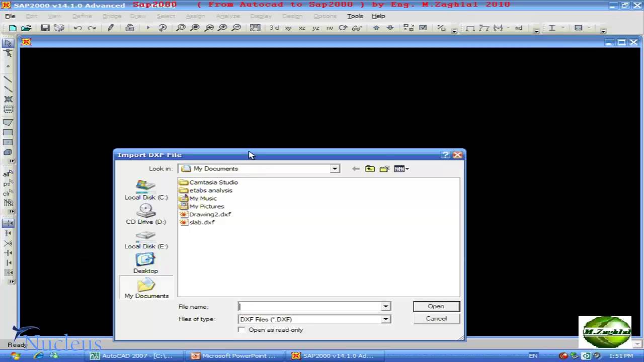
Task: Click the I-section frame dropdown arrow
Action: pyautogui.click(x=562, y=28)
